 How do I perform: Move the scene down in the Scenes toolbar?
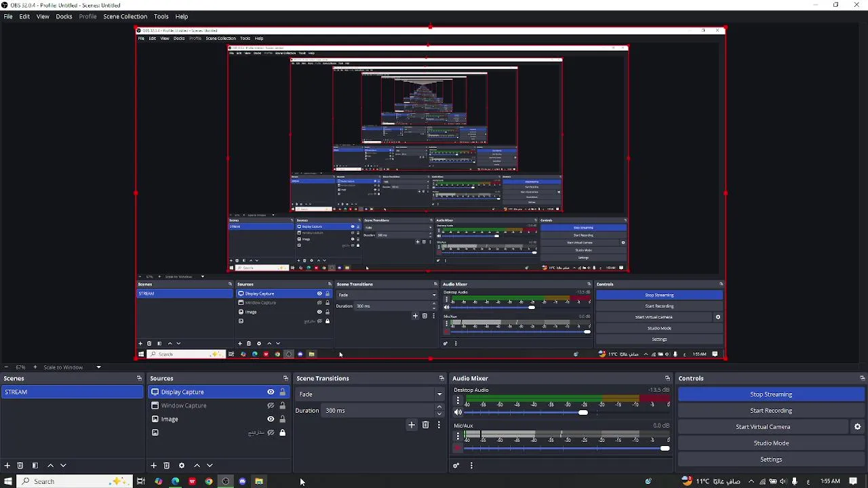(x=63, y=466)
